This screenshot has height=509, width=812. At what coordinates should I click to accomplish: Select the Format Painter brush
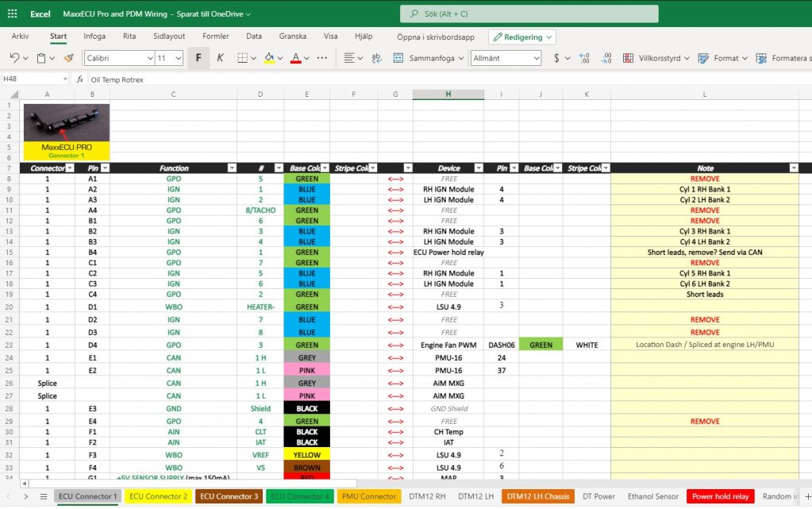click(x=68, y=58)
